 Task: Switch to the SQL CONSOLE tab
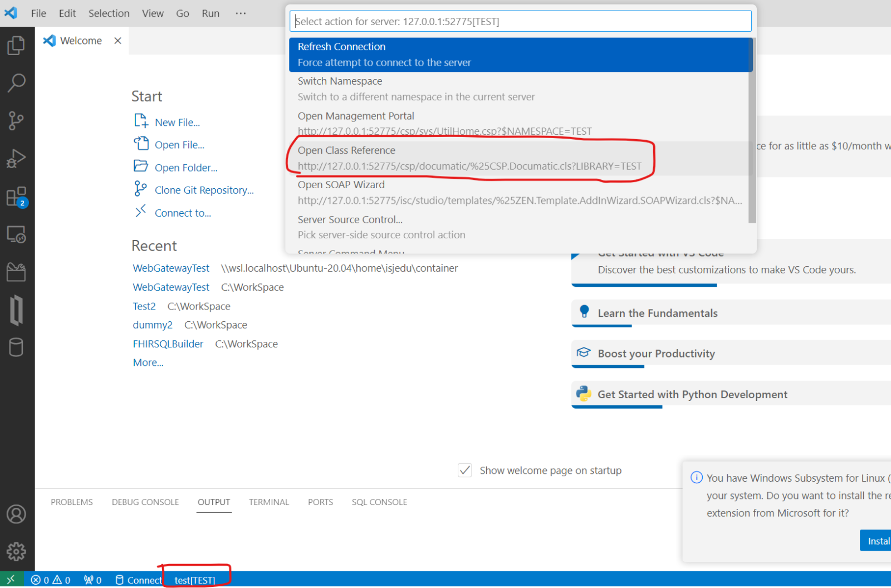tap(379, 502)
